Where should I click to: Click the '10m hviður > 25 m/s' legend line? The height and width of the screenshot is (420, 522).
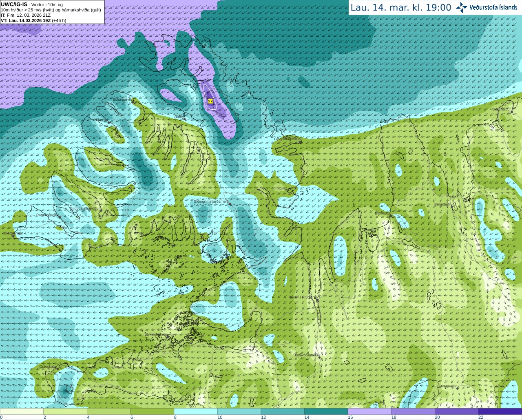(x=51, y=10)
